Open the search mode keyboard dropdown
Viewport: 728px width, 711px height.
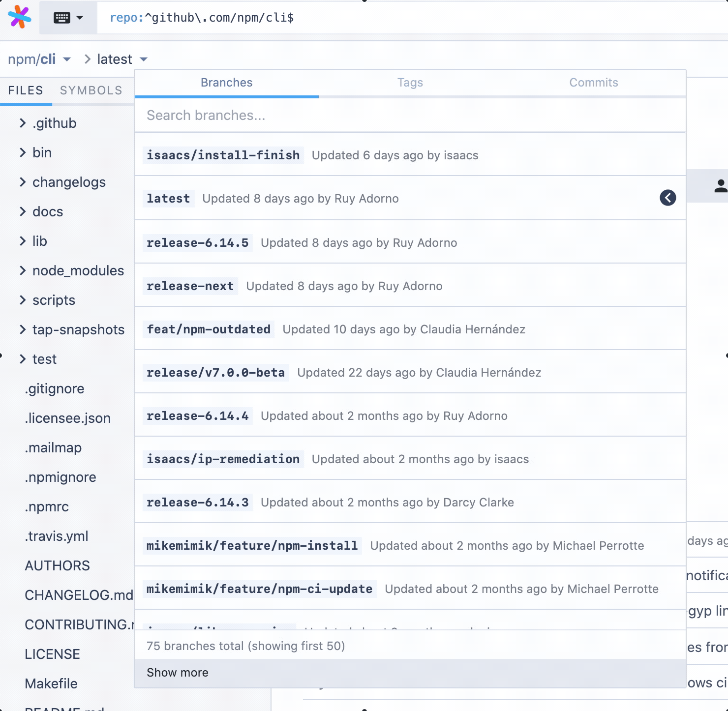click(68, 18)
